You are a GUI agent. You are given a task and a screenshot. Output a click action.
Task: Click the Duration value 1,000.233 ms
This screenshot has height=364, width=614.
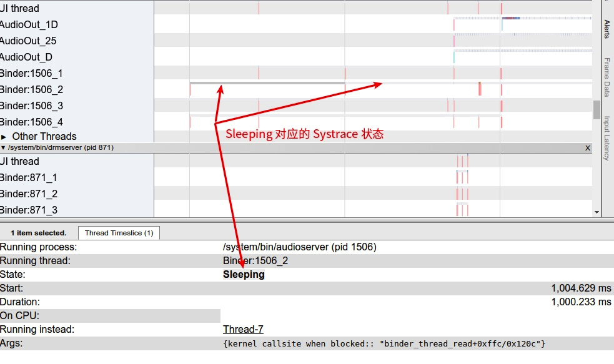[x=581, y=302]
